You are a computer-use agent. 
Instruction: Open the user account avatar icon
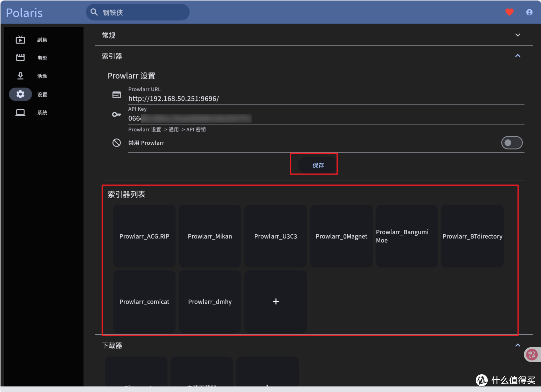(529, 12)
